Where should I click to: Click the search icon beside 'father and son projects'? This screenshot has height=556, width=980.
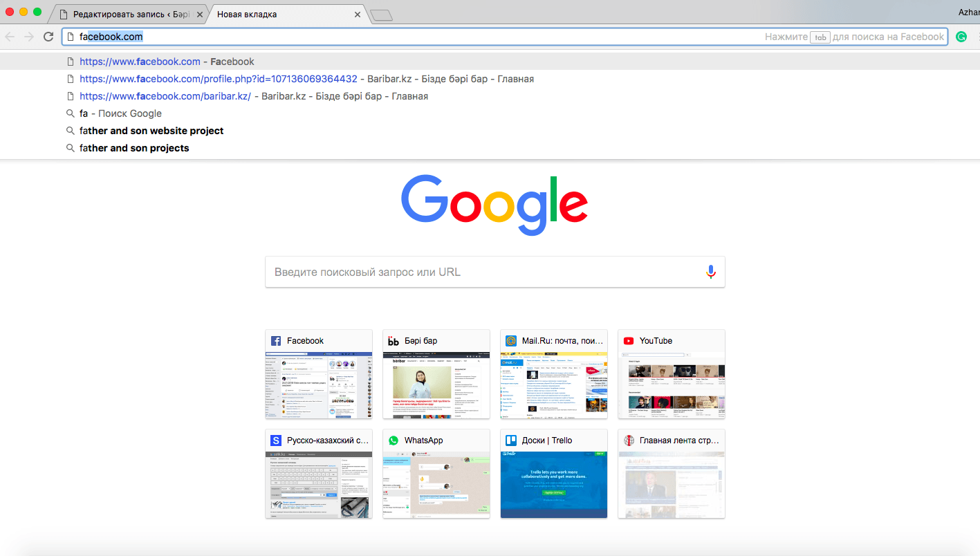click(x=70, y=148)
